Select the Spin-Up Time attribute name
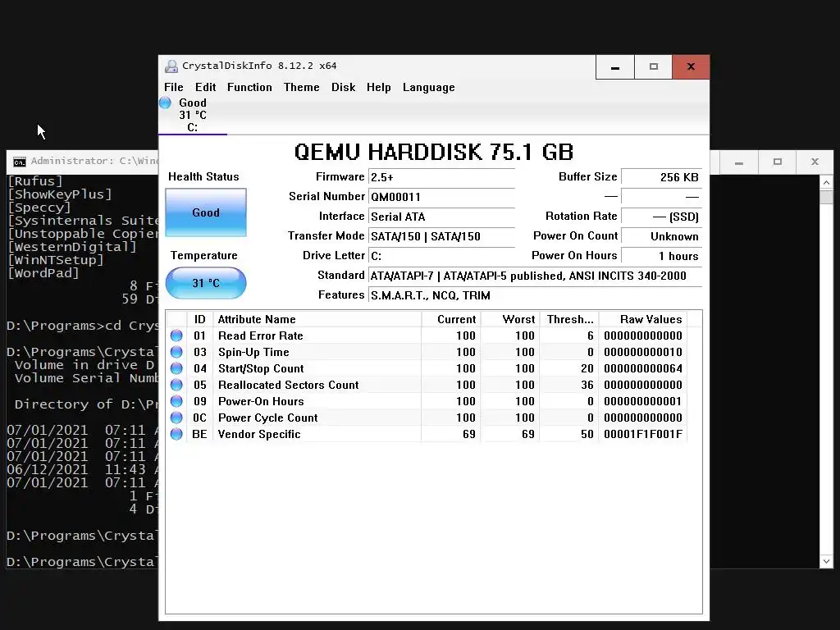 point(253,352)
